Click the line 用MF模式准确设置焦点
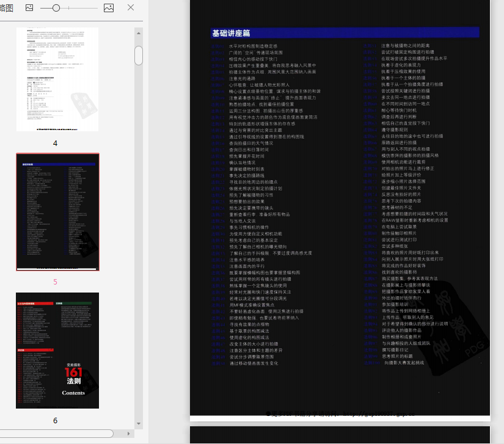Image resolution: width=504 pixels, height=444 pixels. pos(252,305)
